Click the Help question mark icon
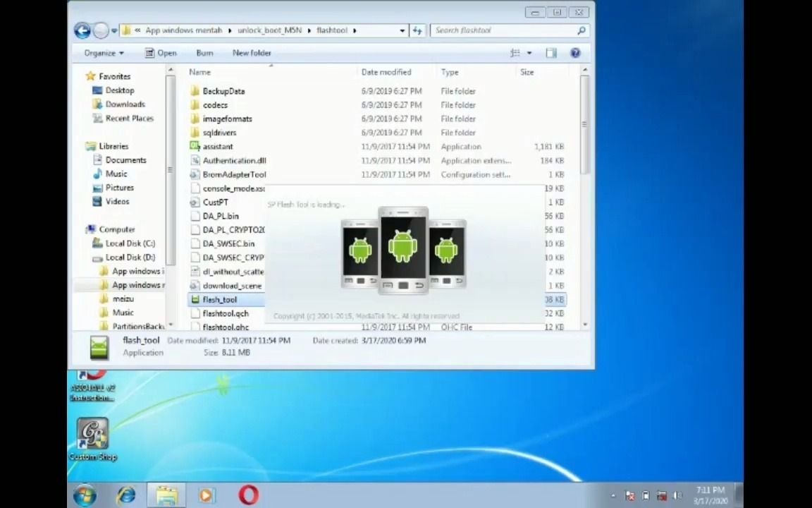 coord(575,53)
